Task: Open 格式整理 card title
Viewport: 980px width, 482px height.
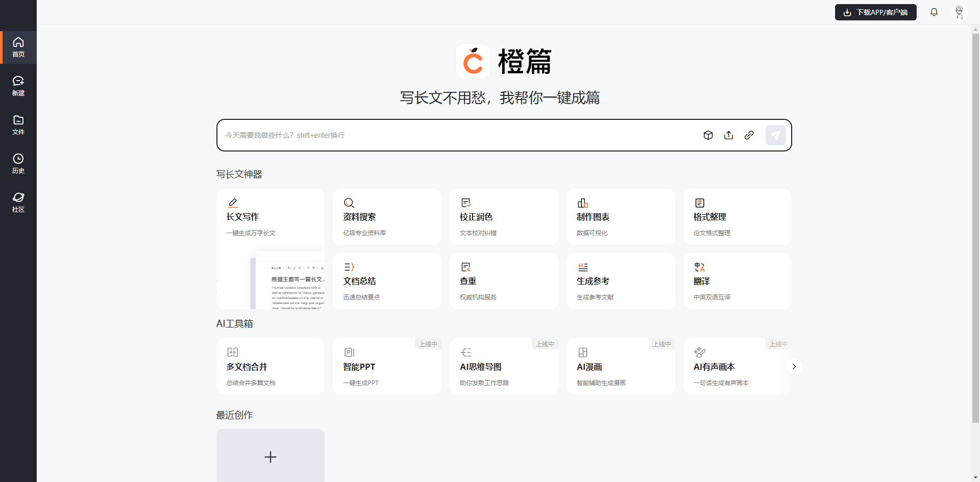Action: pos(709,217)
